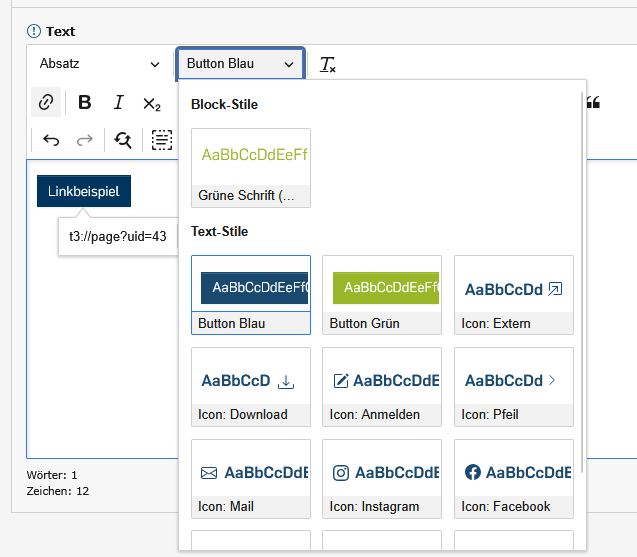The height and width of the screenshot is (557, 637).
Task: Apply the Icon: Anmelden style
Action: coord(382,385)
